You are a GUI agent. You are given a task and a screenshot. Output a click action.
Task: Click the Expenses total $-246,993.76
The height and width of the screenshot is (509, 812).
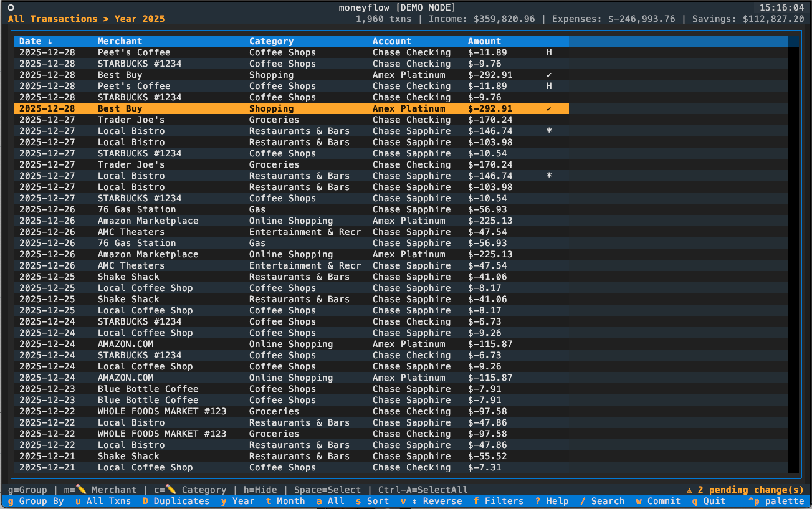click(614, 19)
